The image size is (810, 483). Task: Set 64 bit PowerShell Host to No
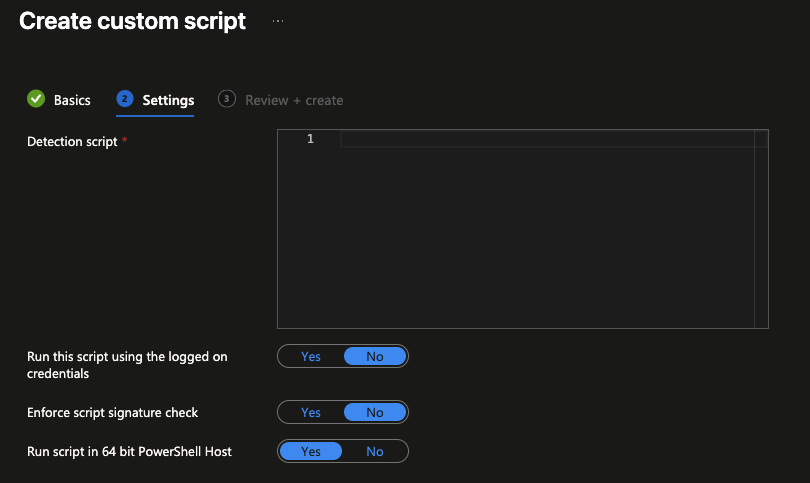[375, 451]
